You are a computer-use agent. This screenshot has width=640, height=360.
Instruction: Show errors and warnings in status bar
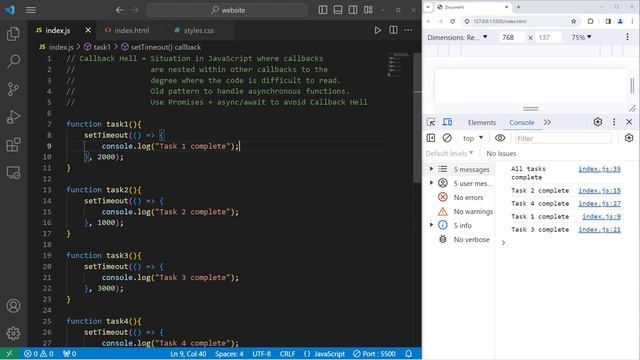[x=39, y=353]
